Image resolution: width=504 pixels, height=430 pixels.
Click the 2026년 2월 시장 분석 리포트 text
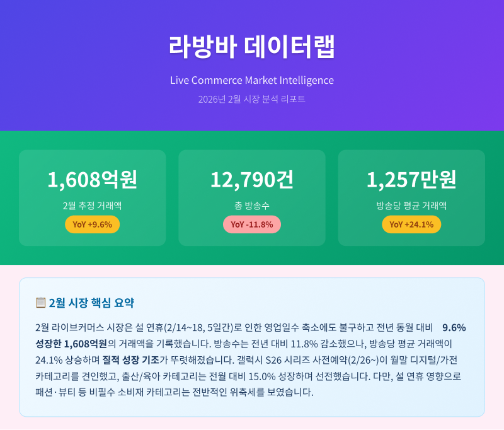click(x=252, y=99)
